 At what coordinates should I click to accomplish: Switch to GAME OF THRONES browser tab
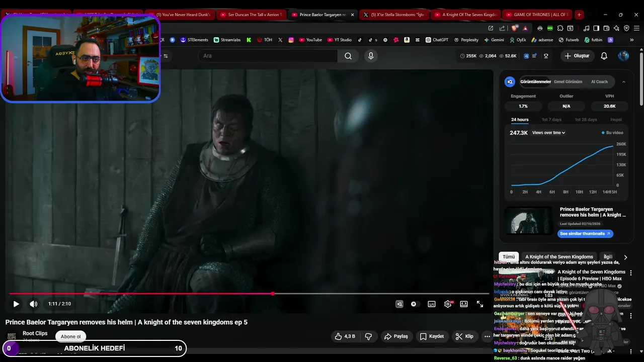click(537, 15)
